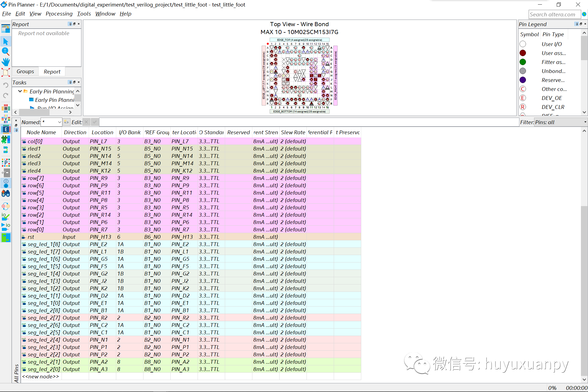Switch to the Groups tab
The height and width of the screenshot is (392, 588).
25,72
